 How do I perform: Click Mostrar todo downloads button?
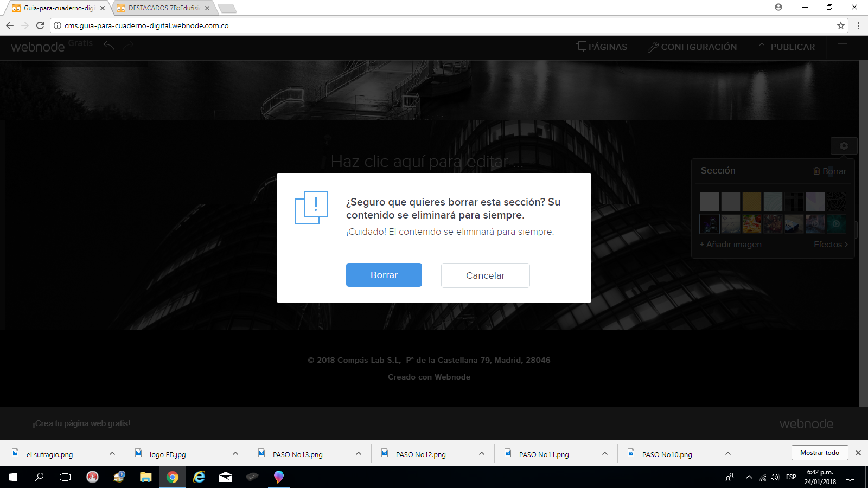point(820,453)
